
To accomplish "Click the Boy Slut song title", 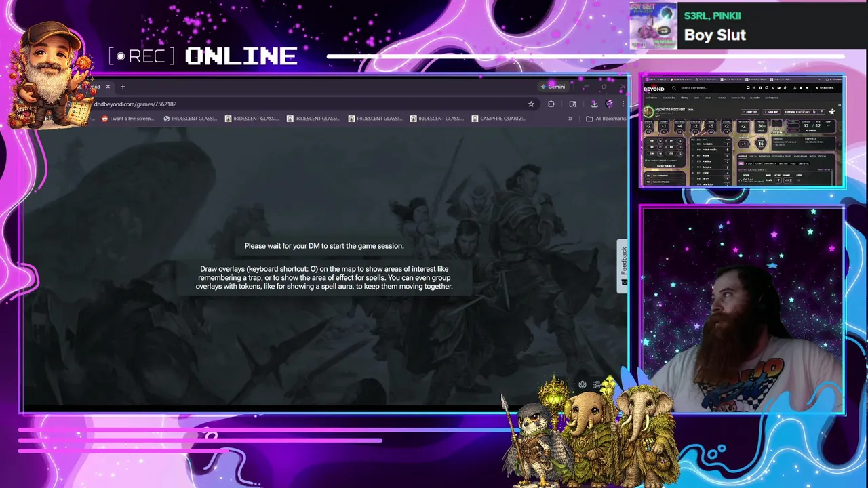I will 715,35.
